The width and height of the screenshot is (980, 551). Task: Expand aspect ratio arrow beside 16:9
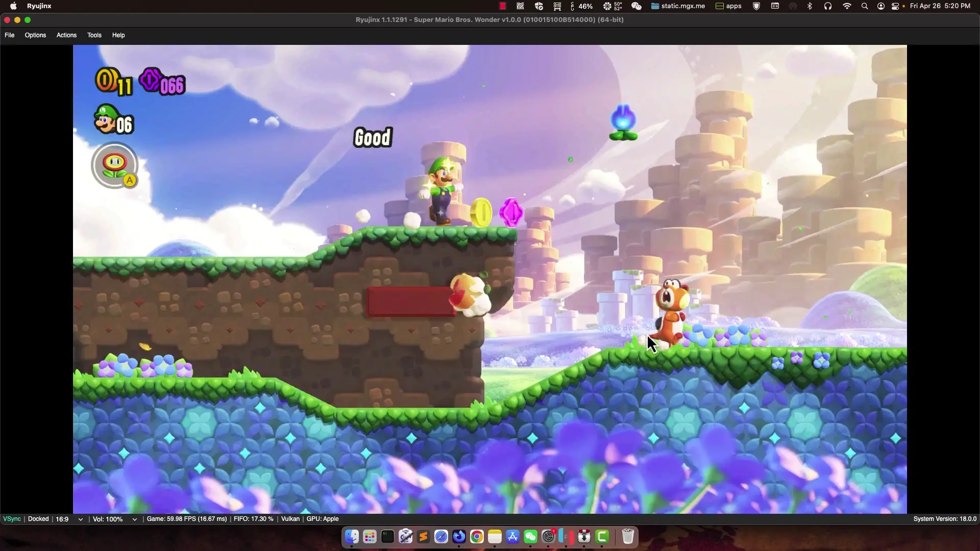click(x=80, y=519)
